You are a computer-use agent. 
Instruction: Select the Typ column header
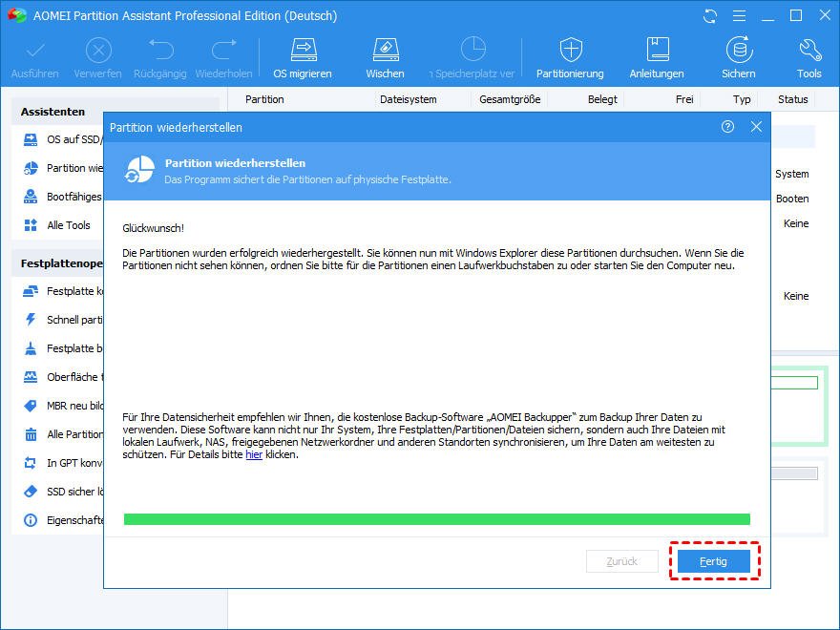click(x=742, y=99)
